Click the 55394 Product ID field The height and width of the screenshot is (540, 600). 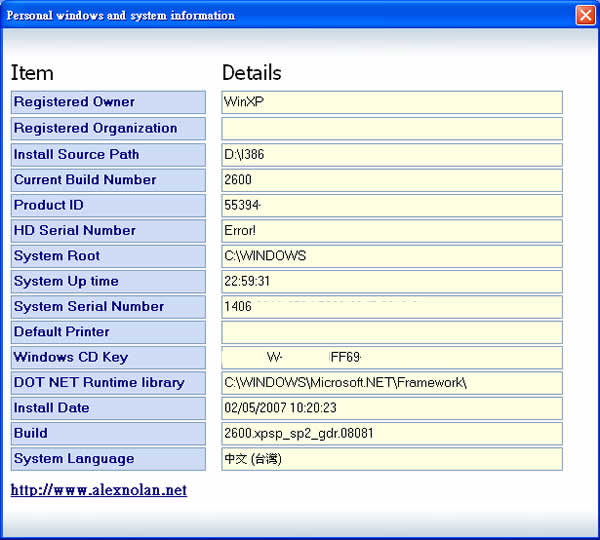point(392,206)
